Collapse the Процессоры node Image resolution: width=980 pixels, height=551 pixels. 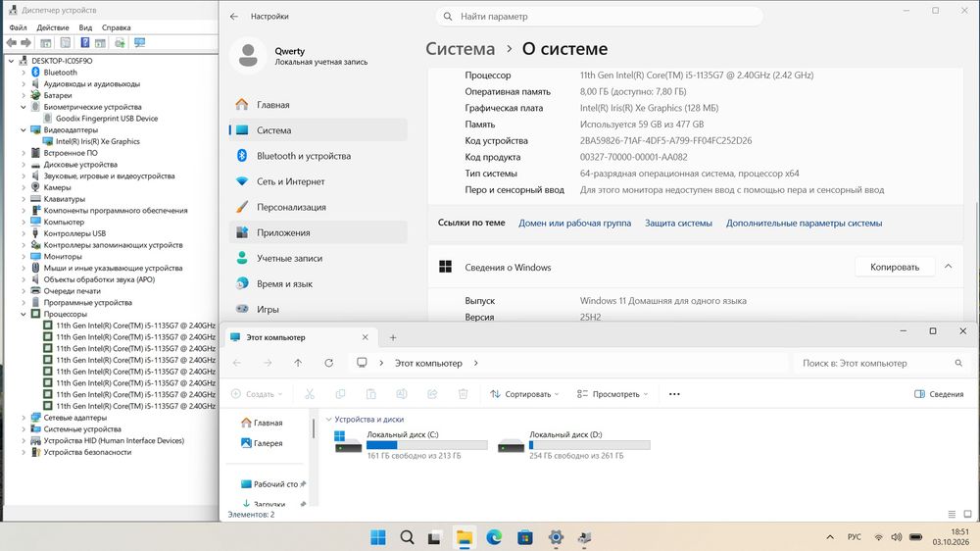click(24, 314)
